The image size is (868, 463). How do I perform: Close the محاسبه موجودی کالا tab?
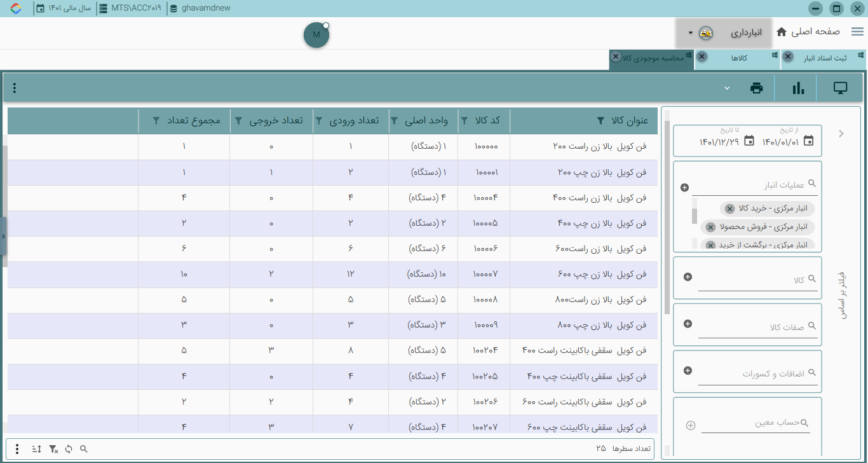pyautogui.click(x=615, y=57)
